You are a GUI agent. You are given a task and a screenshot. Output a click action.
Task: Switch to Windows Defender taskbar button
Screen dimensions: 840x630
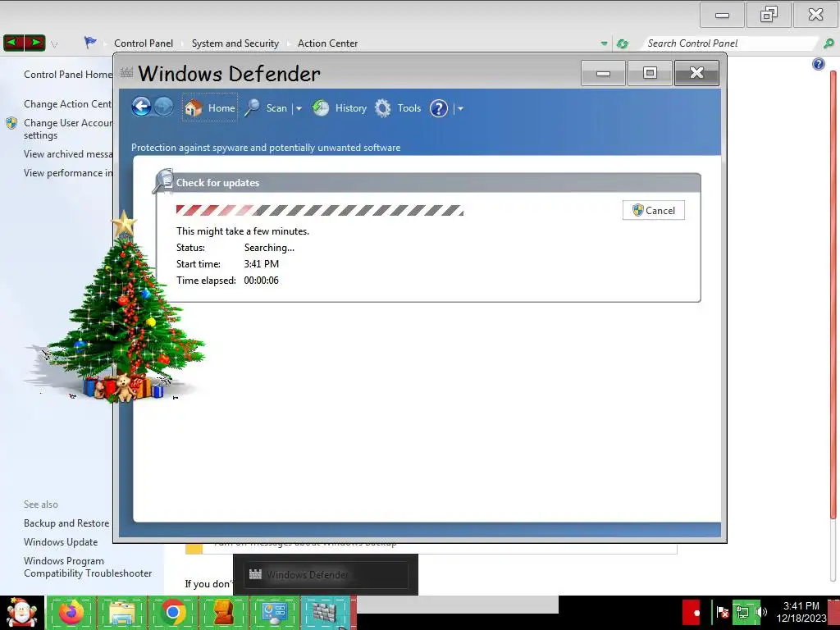click(x=325, y=612)
